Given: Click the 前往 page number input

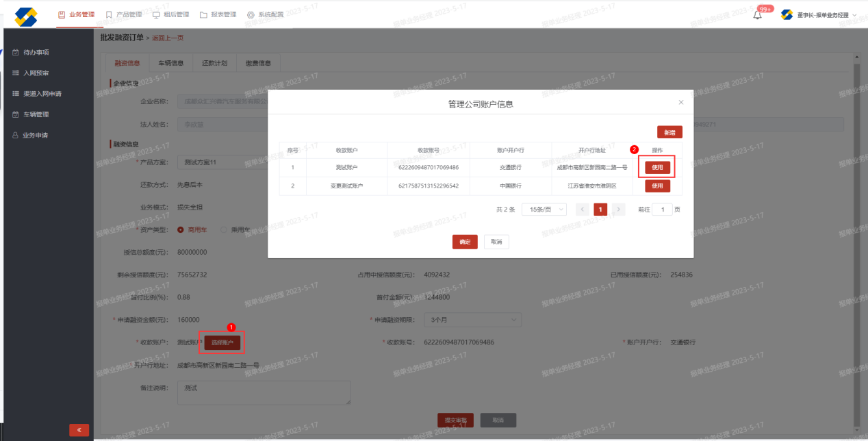Looking at the screenshot, I should coord(661,210).
